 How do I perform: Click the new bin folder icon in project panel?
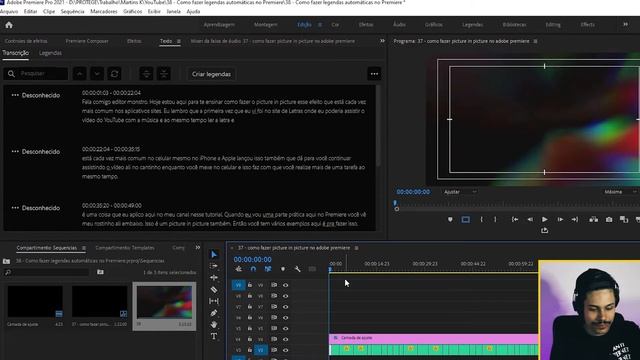[100, 272]
